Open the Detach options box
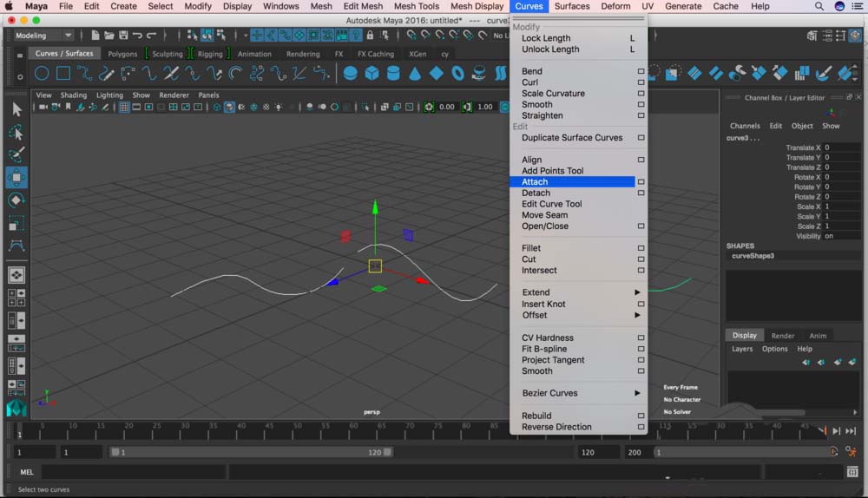 click(641, 193)
